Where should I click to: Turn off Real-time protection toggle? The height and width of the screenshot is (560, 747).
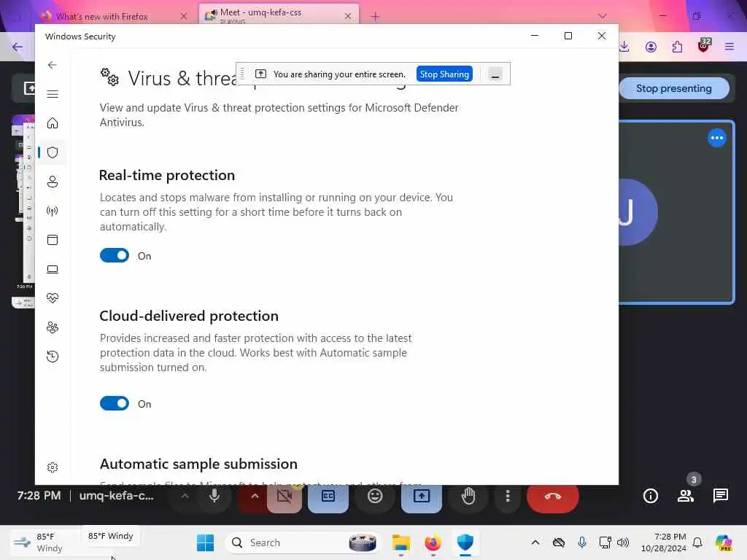coord(115,255)
